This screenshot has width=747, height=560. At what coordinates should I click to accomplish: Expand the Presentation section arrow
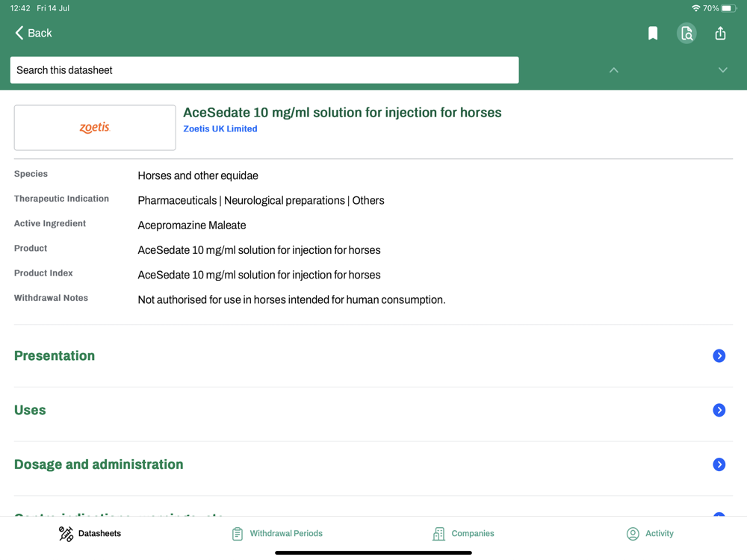coord(719,355)
